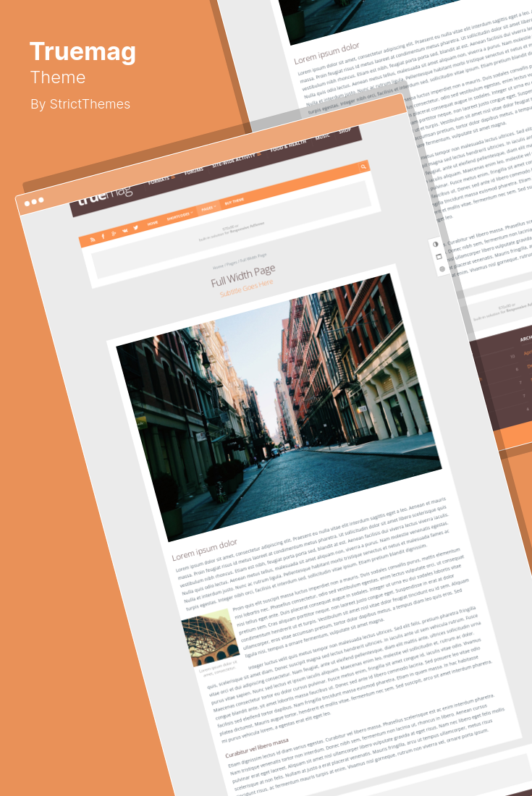Image resolution: width=532 pixels, height=796 pixels.
Task: Open the FOOD & HEALTH menu item
Action: (288, 145)
